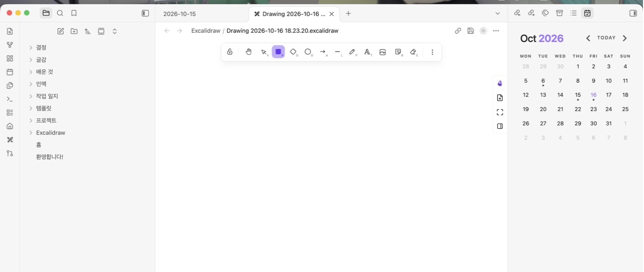Save the drawing with floppy icon
644x272 pixels.
(470, 31)
